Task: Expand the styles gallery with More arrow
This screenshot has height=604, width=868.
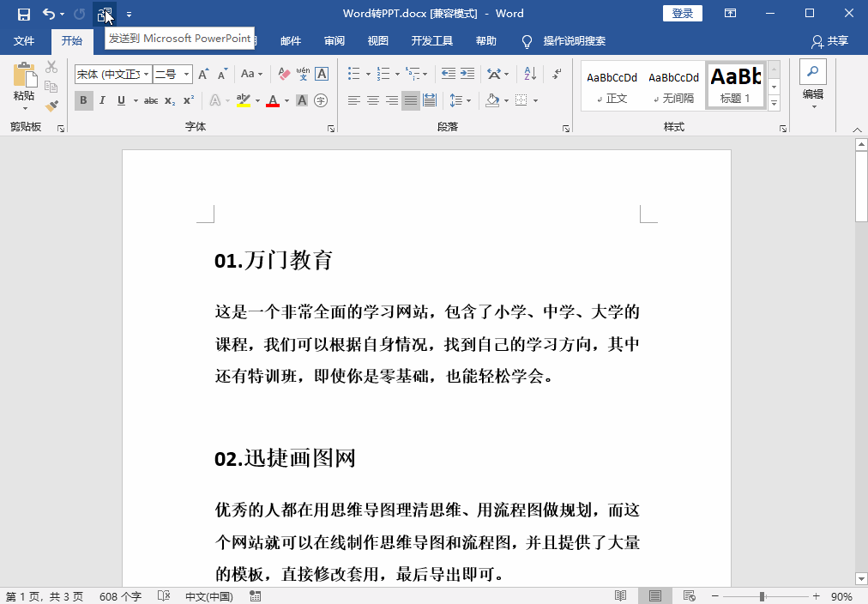Action: 775,103
